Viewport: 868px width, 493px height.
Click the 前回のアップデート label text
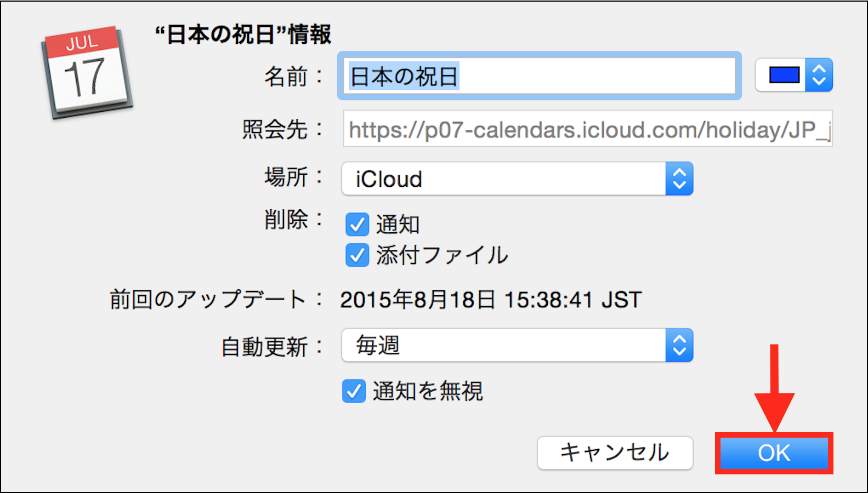(208, 300)
